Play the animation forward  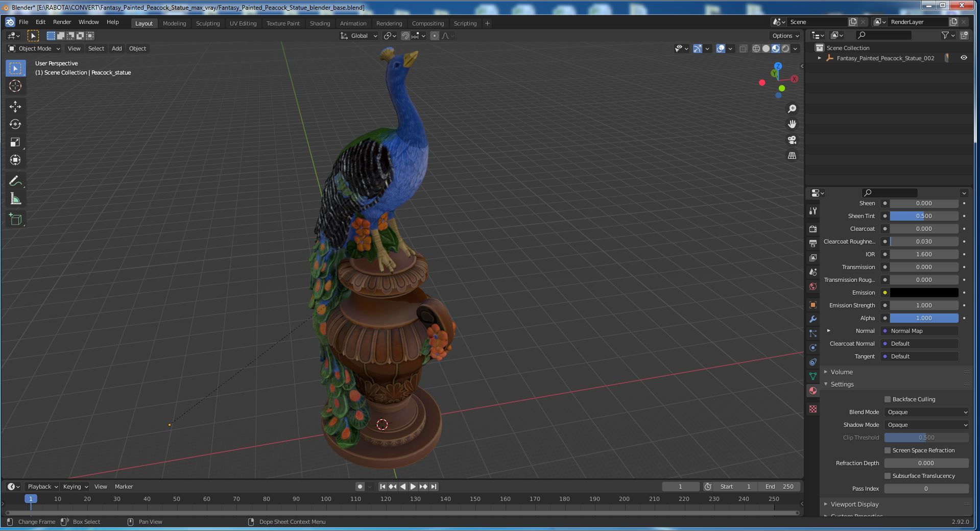point(413,487)
